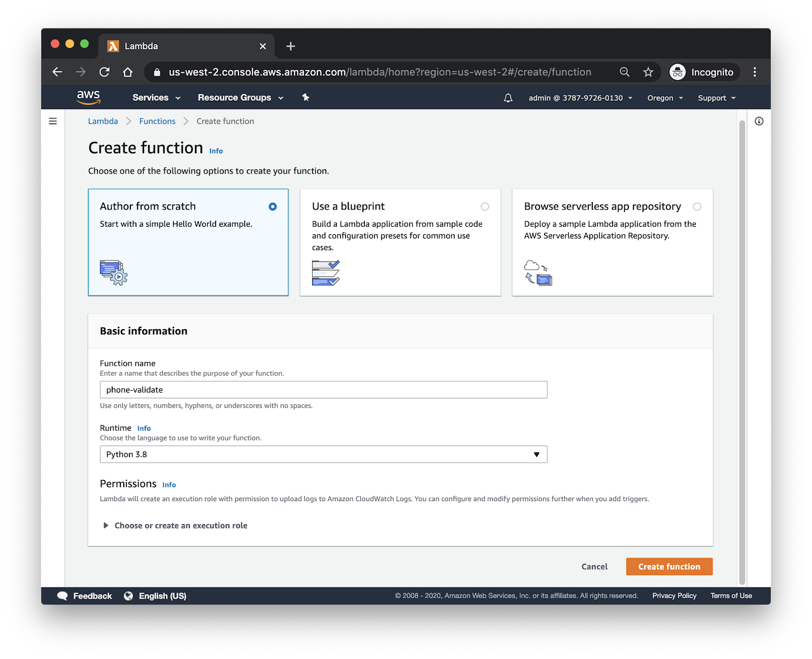This screenshot has width=812, height=659.
Task: Select Author from scratch radio button
Action: (273, 206)
